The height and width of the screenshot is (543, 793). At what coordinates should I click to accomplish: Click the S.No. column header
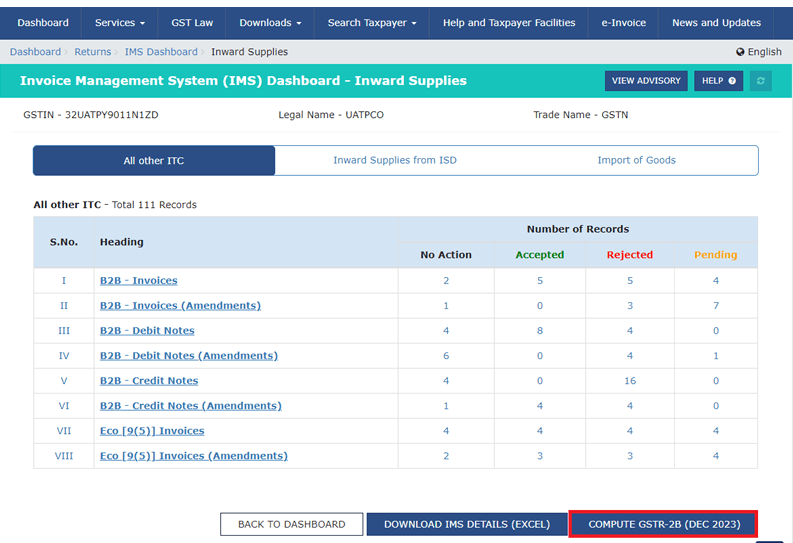pyautogui.click(x=64, y=242)
